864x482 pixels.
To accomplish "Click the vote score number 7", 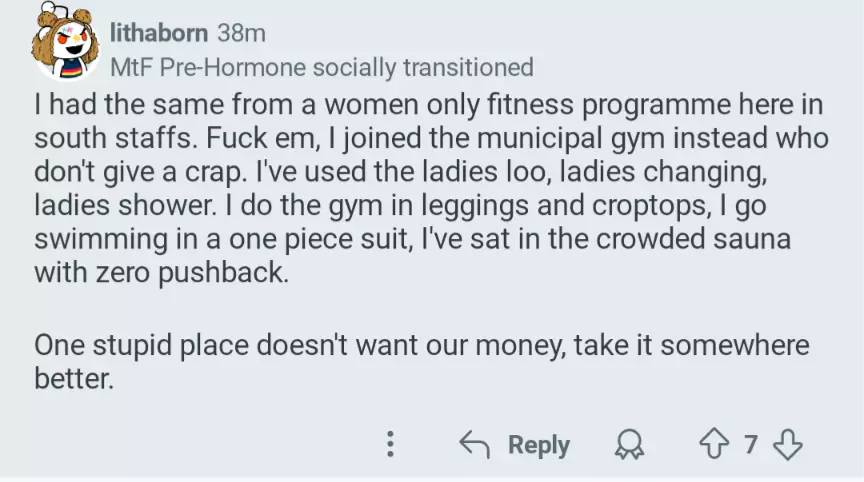I will coord(751,445).
